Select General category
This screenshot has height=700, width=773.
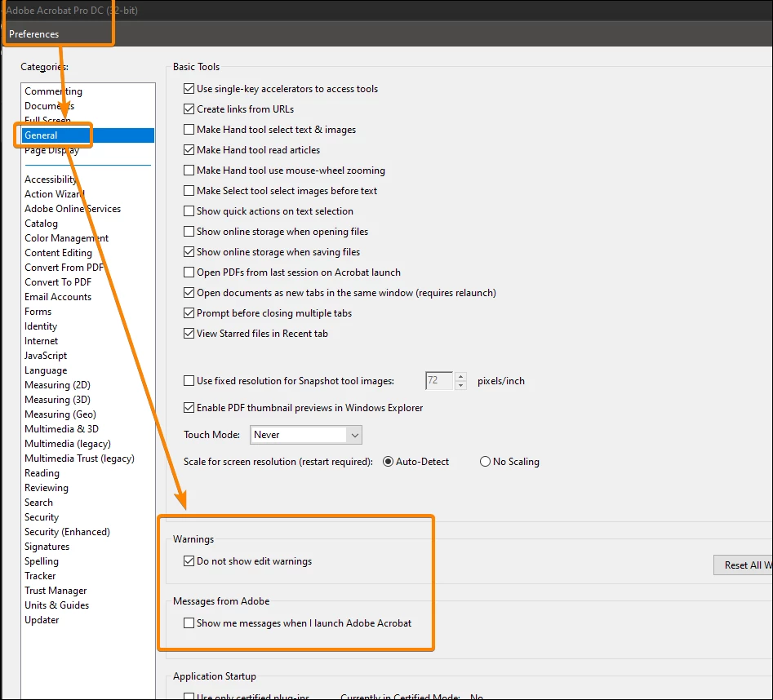[88, 135]
